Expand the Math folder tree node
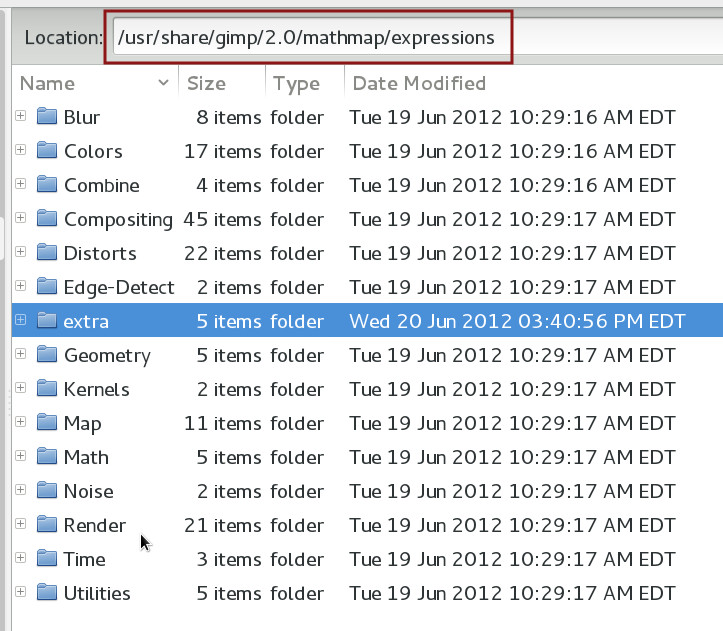 coord(20,456)
